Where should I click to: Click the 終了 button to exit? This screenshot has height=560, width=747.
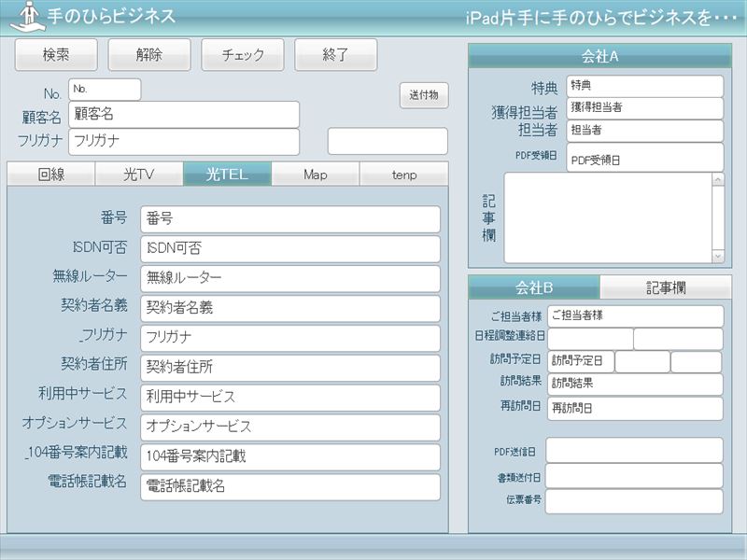(x=336, y=55)
